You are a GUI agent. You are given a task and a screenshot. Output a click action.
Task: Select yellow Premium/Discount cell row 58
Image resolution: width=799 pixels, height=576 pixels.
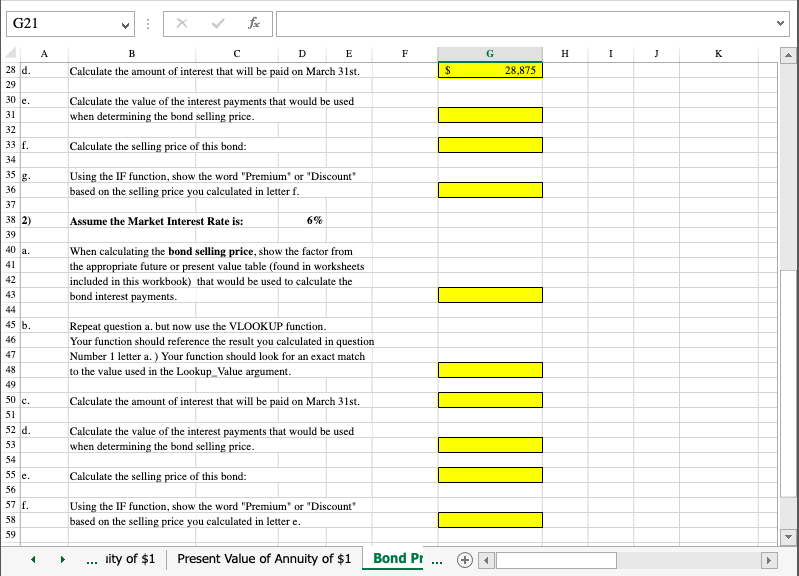[x=490, y=520]
